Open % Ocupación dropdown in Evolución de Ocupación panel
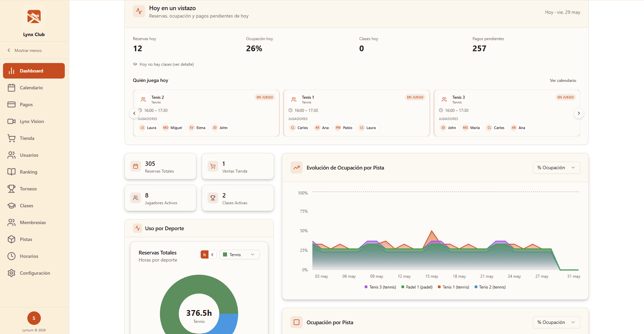 point(557,168)
